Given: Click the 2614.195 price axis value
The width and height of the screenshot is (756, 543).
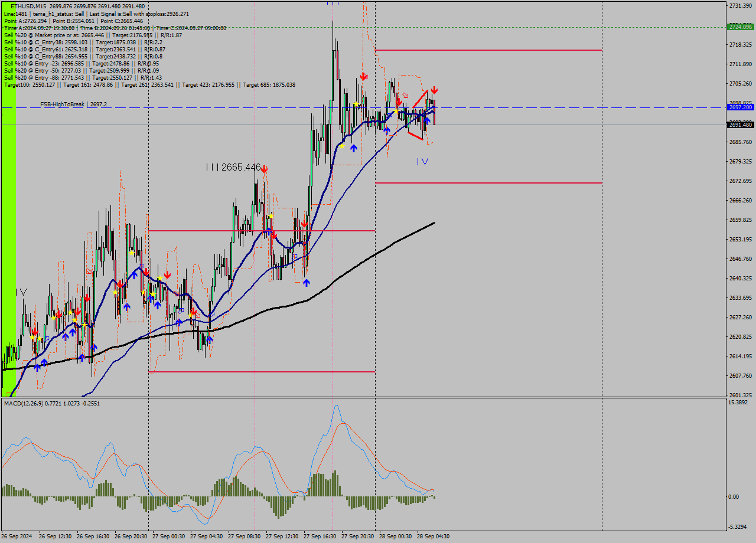Looking at the screenshot, I should click(x=741, y=356).
